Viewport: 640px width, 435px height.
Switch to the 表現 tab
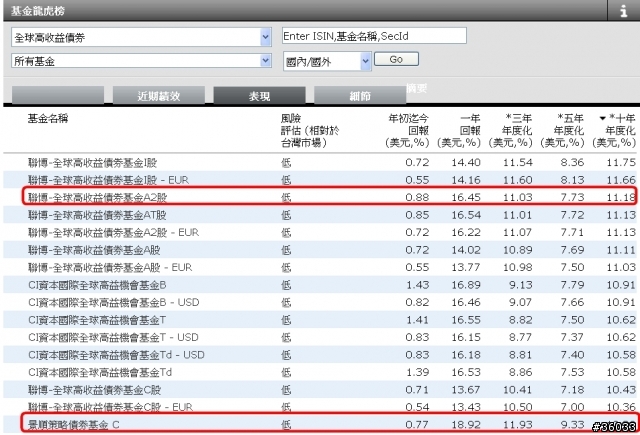pyautogui.click(x=259, y=95)
